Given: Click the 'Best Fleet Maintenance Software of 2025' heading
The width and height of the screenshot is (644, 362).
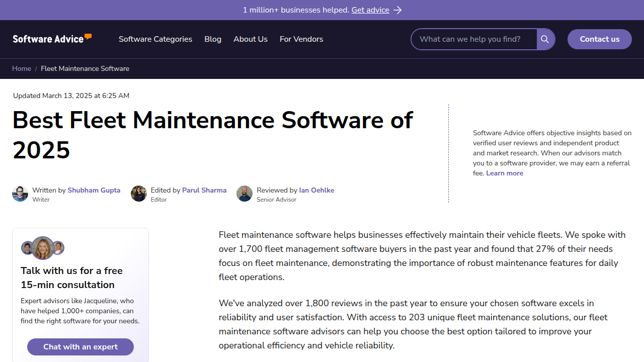Looking at the screenshot, I should [x=212, y=135].
